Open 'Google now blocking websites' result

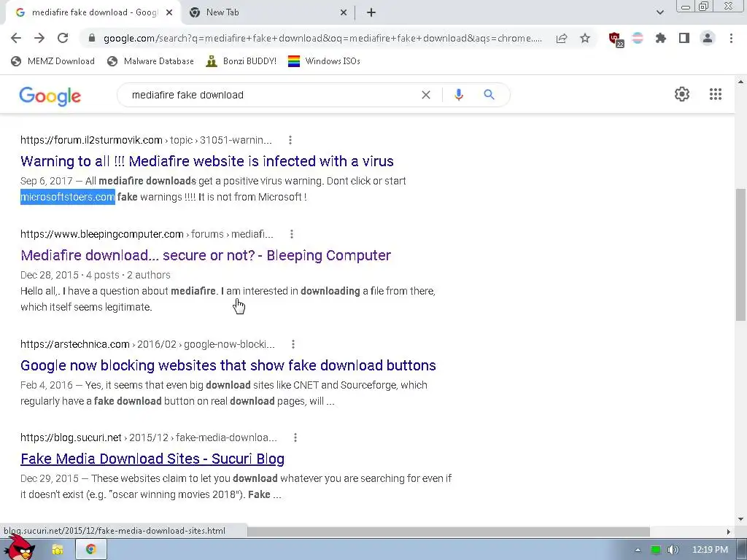coord(228,365)
